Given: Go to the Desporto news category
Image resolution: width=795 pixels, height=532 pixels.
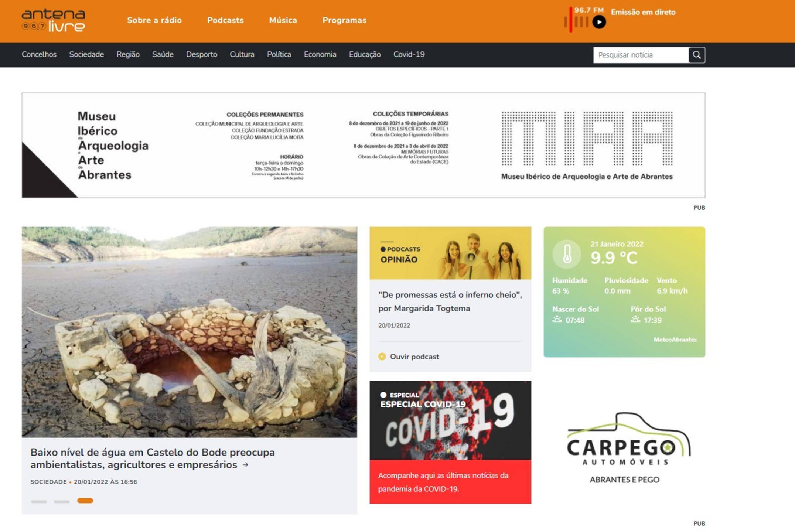Looking at the screenshot, I should pyautogui.click(x=201, y=54).
